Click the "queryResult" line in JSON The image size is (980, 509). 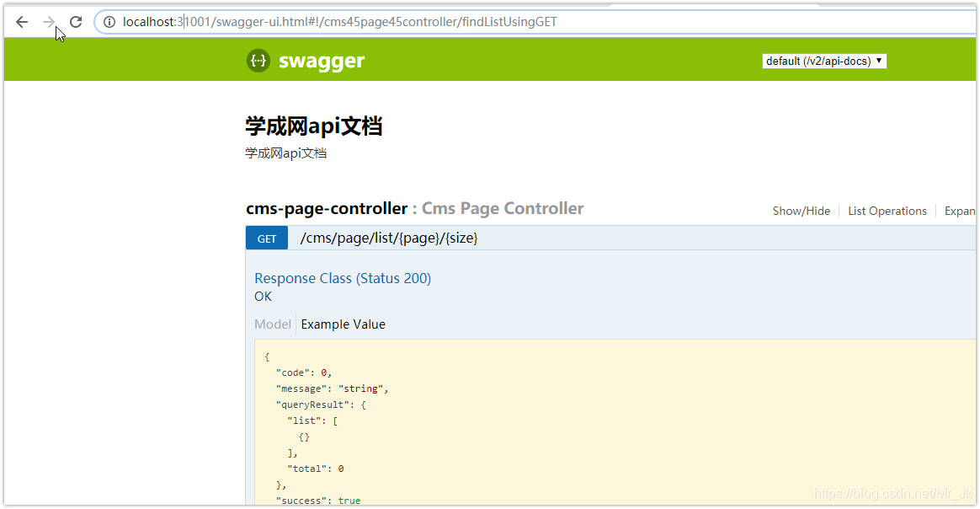coord(321,405)
